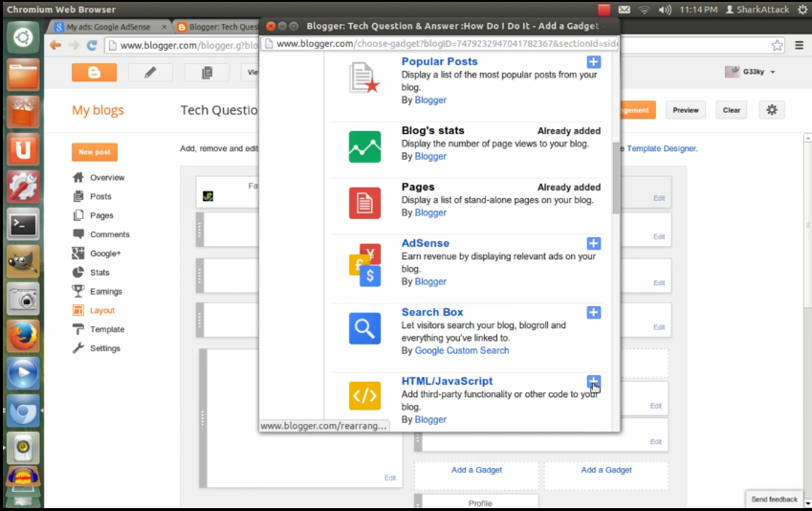Click the orange New post button

coord(95,152)
